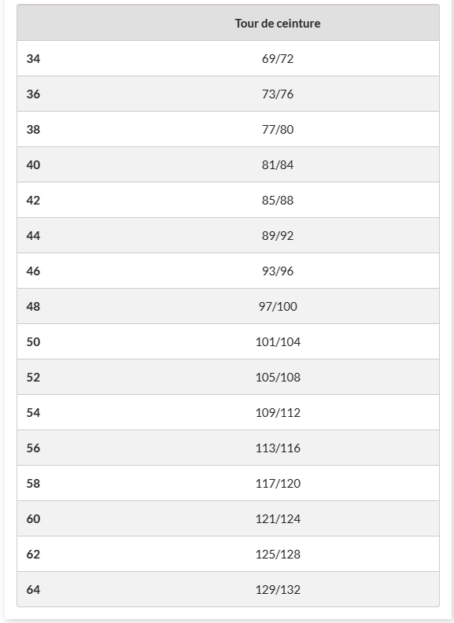Click the 113/116 measurement cell
The image size is (454, 623).
point(278,448)
